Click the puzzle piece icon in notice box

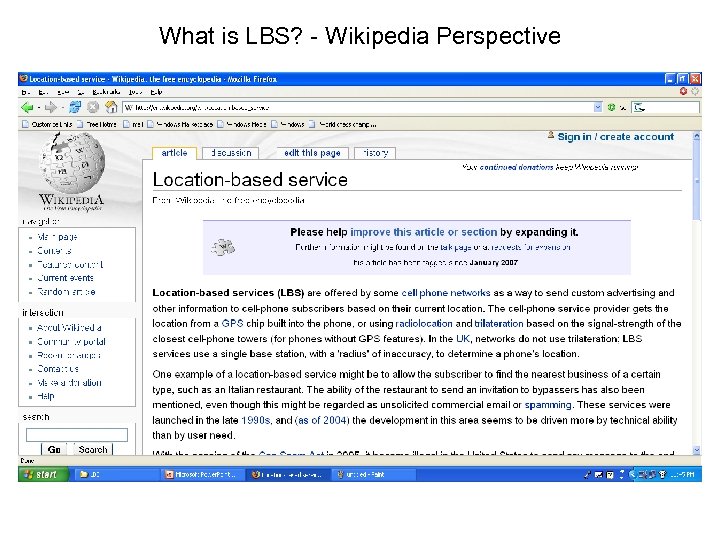pos(223,247)
